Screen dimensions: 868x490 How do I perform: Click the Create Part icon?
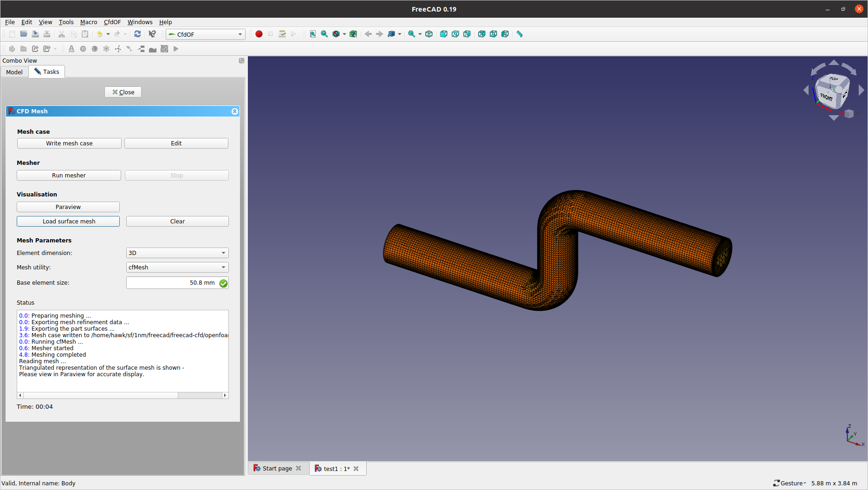(x=12, y=49)
